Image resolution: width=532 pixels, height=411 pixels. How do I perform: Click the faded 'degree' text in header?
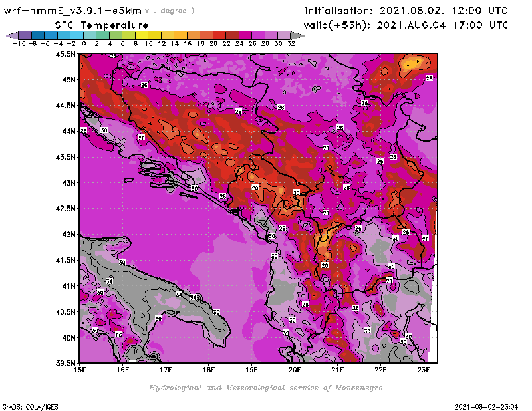[x=174, y=11]
